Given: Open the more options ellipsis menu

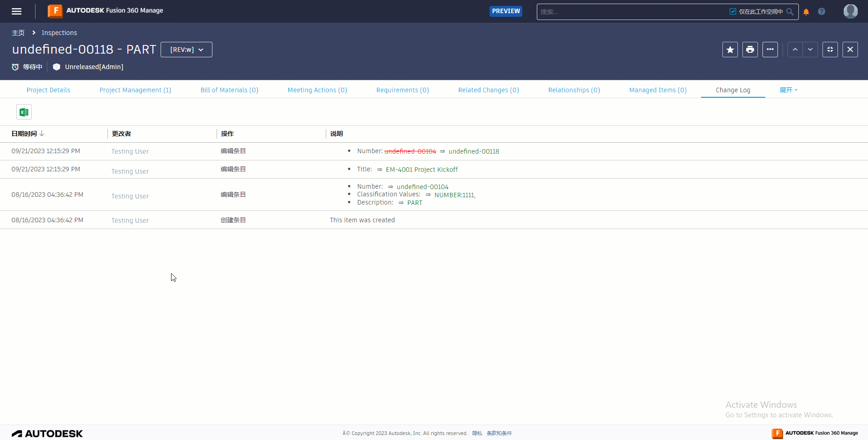Looking at the screenshot, I should pos(770,50).
